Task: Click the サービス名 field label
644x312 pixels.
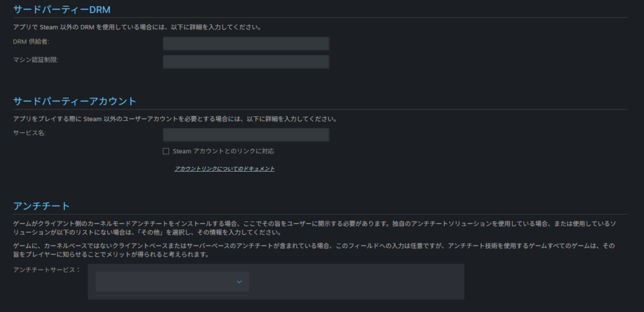Action: point(30,133)
